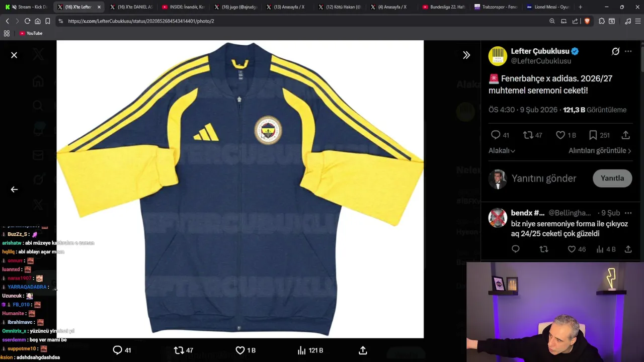The image size is (644, 362).
Task: Open bendx commenter's avatar
Action: pos(498,218)
